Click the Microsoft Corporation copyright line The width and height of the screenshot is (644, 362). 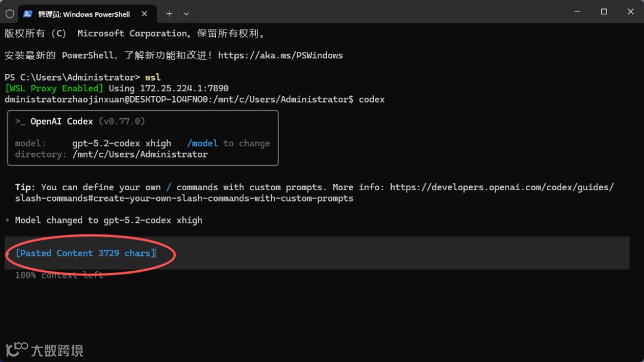point(135,33)
